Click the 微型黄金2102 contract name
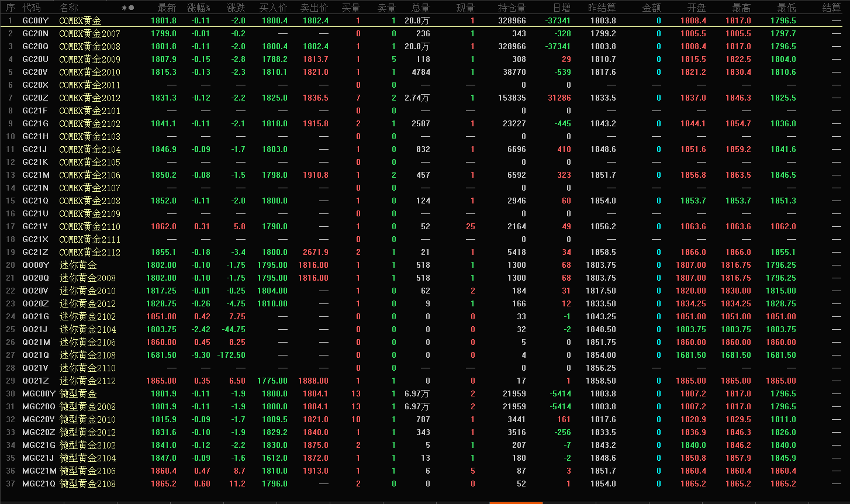This screenshot has height=504, width=850. (88, 445)
